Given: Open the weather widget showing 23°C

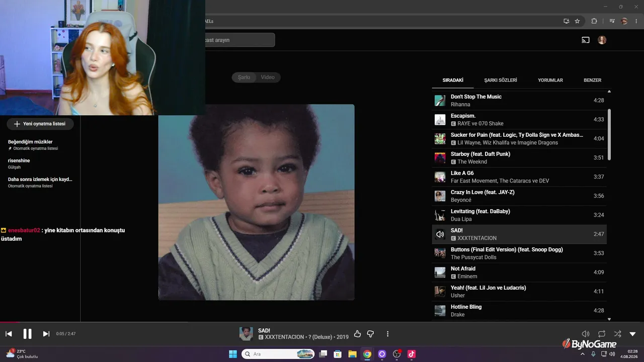Looking at the screenshot, I should tap(23, 353).
